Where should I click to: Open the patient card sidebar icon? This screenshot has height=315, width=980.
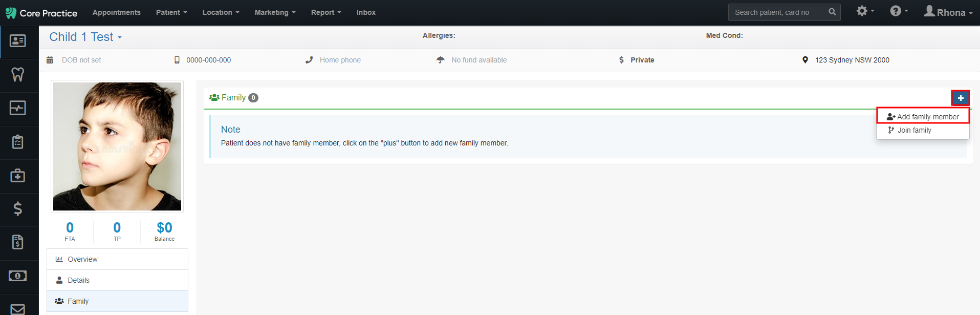pyautogui.click(x=18, y=41)
